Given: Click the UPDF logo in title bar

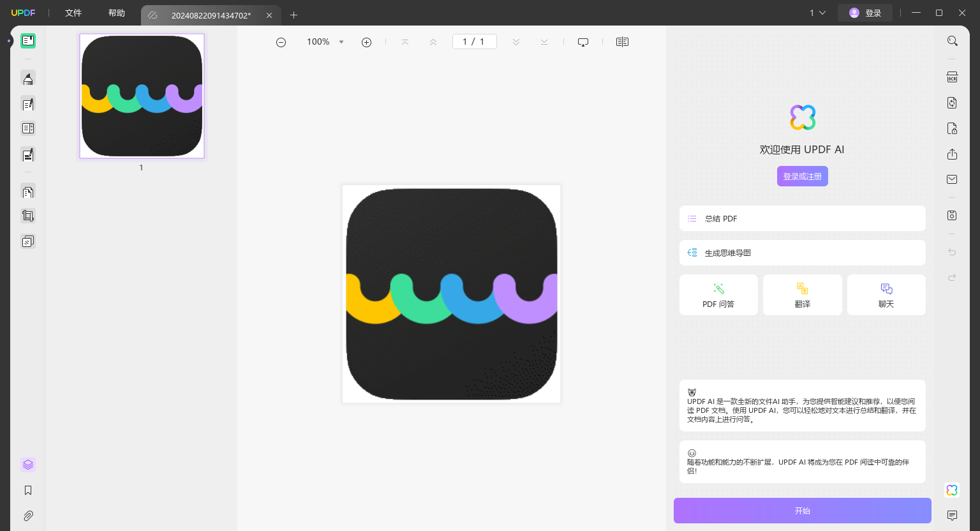Looking at the screenshot, I should tap(23, 13).
